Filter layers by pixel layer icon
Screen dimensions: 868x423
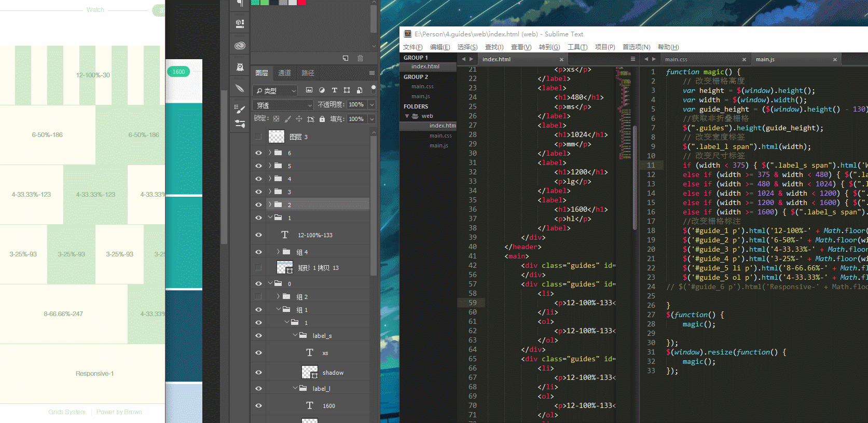tap(309, 90)
